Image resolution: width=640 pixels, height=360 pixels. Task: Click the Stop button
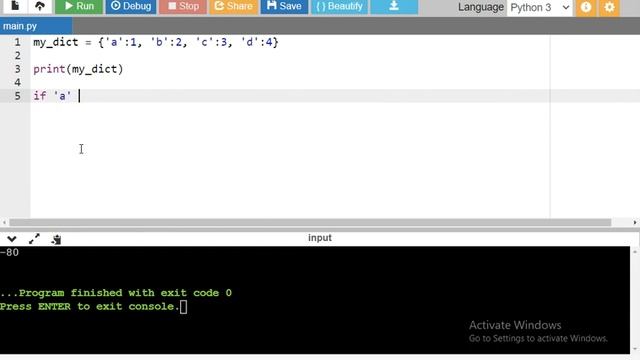(x=183, y=7)
